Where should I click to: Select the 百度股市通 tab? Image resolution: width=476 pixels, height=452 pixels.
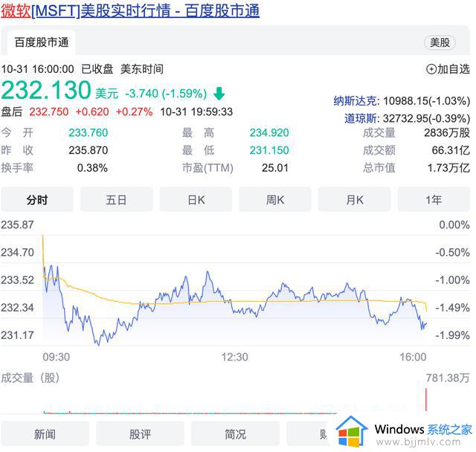point(42,42)
